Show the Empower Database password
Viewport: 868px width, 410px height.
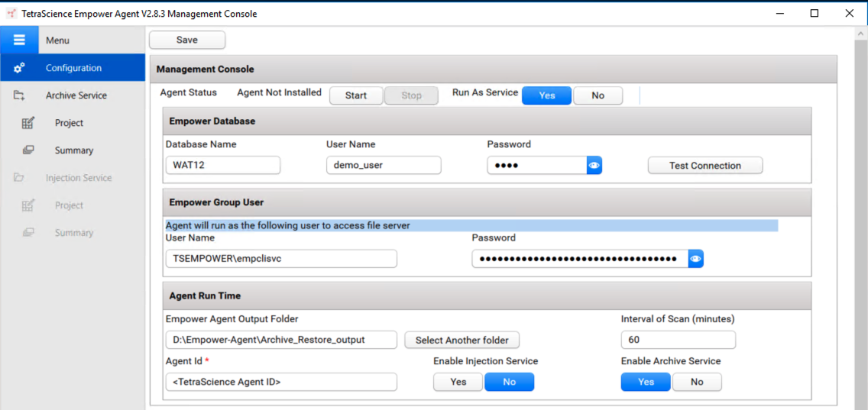click(594, 166)
